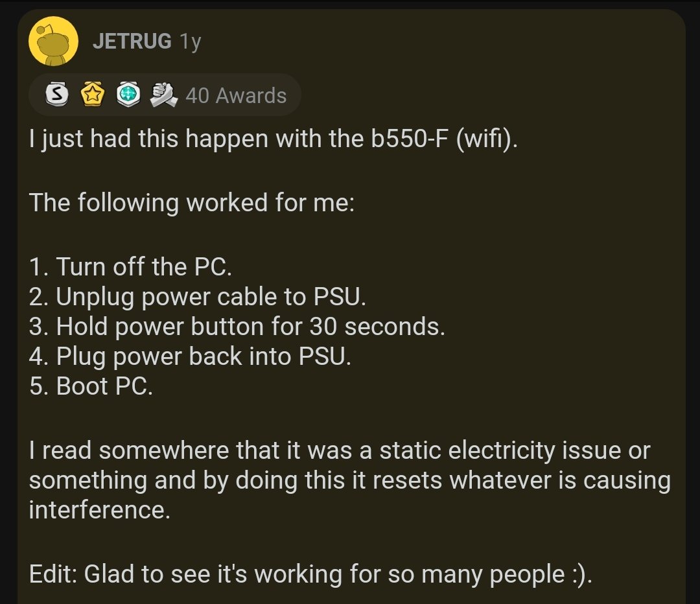This screenshot has height=604, width=700.
Task: Open JETRUG's yellow Snoo avatar
Action: pos(53,41)
